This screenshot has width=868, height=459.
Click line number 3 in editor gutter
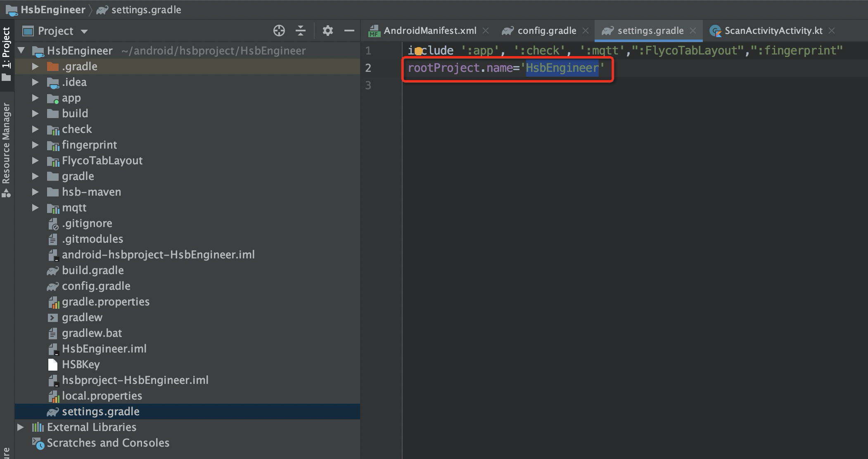368,85
